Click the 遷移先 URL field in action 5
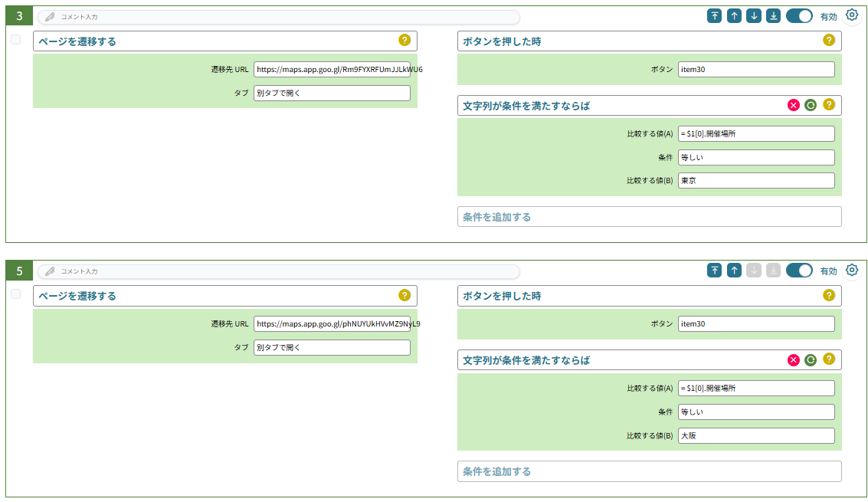Screen dimensions: 868x502 pos(332,323)
